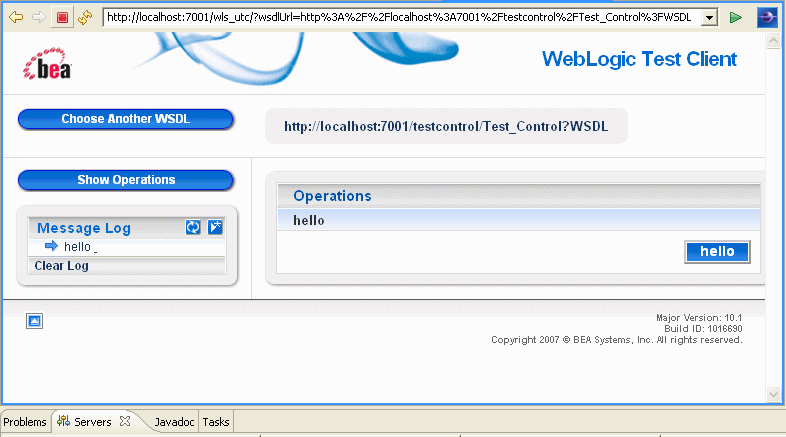
Task: Click the WebLogic Test Client title
Action: tap(639, 59)
